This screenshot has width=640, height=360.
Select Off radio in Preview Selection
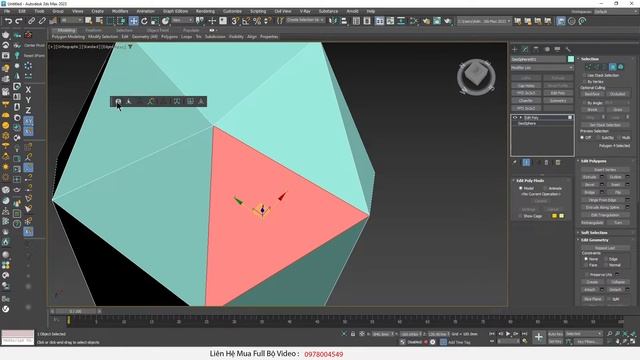[x=582, y=138]
